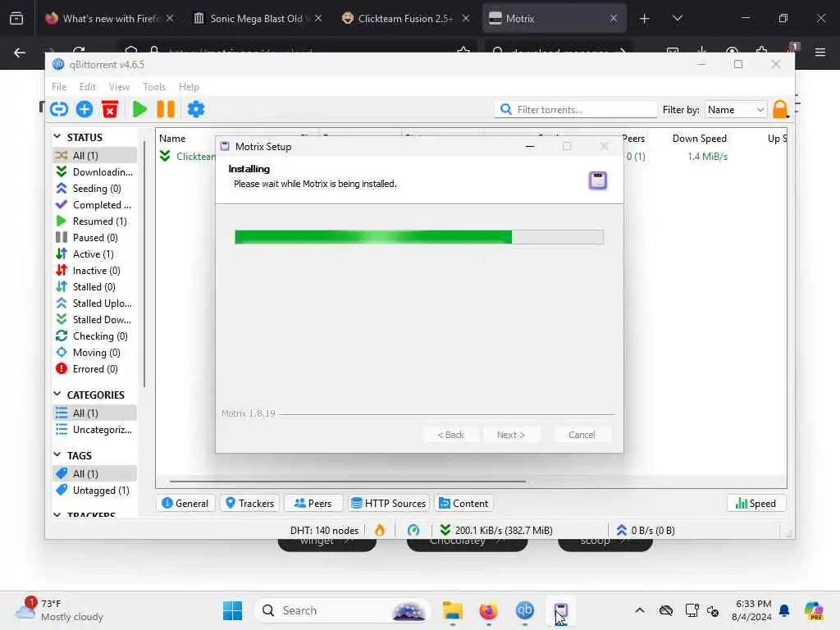Screen dimensions: 840x630
Task: Open the Help menu in qBittorrent
Action: [x=189, y=87]
